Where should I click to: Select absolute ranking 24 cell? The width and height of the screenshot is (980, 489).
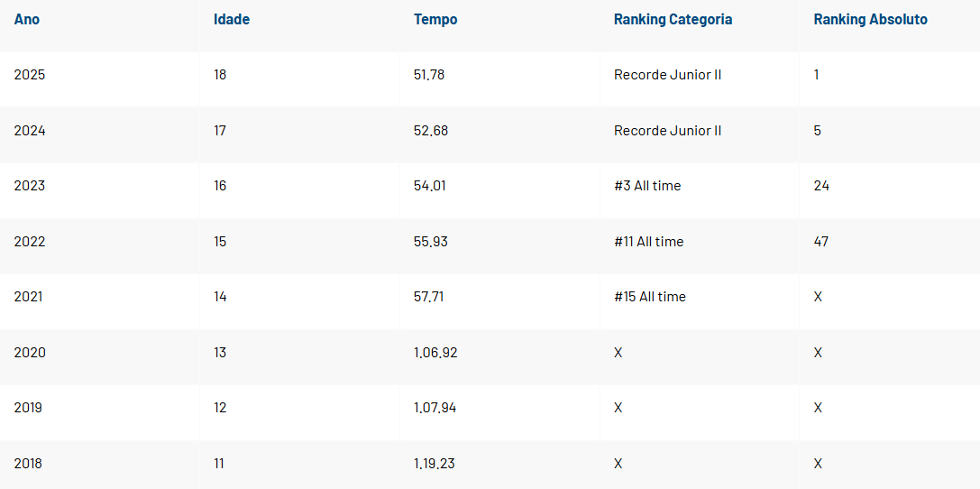click(x=821, y=186)
